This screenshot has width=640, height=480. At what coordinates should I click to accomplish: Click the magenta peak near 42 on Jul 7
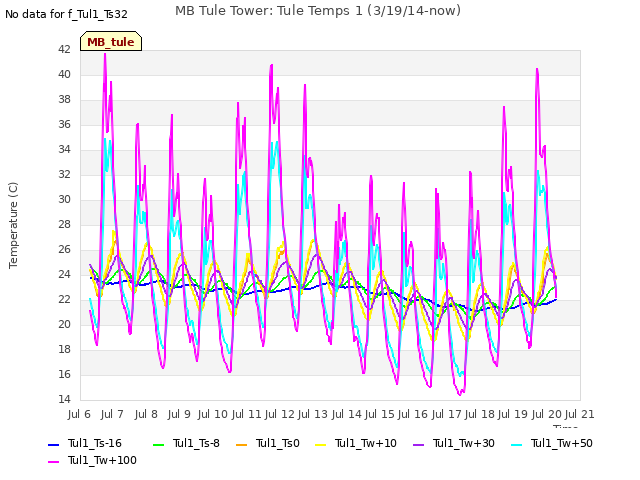[105, 55]
